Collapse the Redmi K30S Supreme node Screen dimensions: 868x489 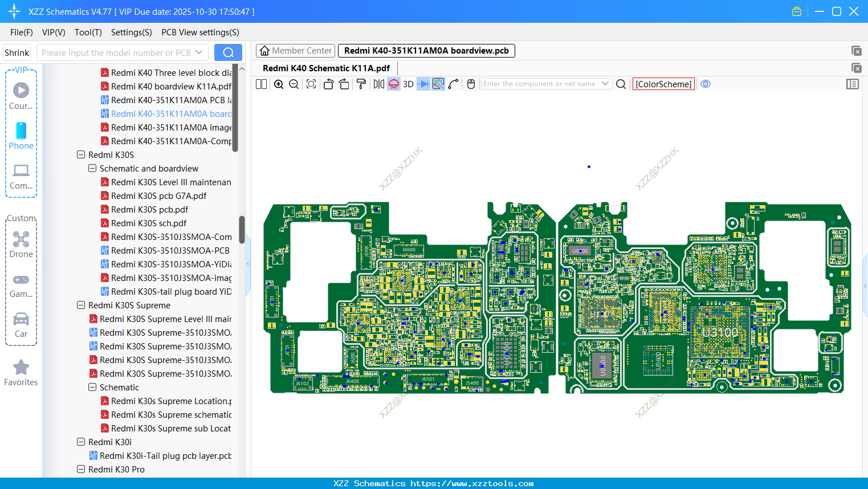coord(81,305)
